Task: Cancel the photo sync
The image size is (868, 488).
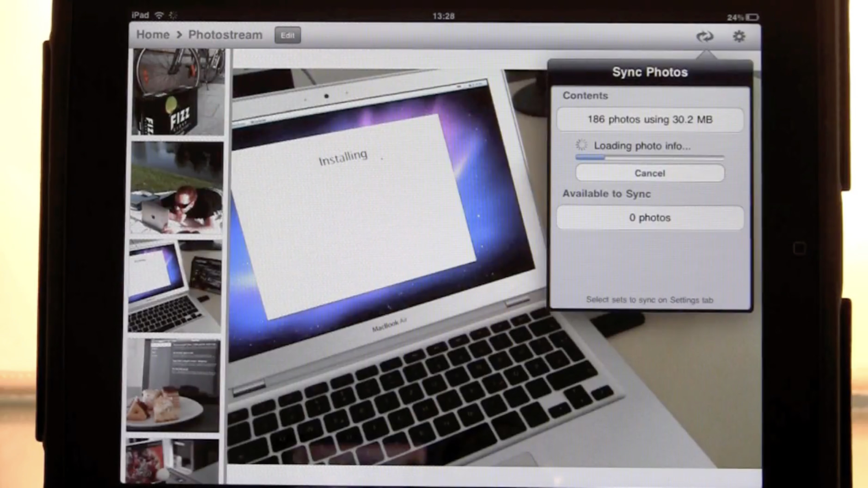Action: tap(649, 173)
